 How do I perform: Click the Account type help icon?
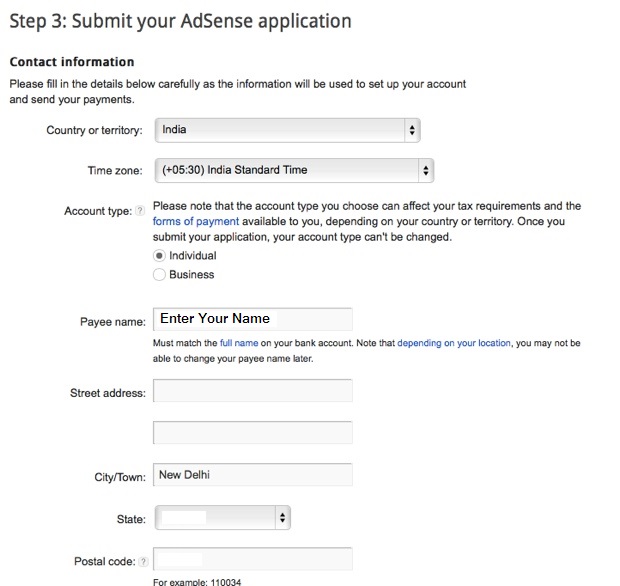[141, 212]
